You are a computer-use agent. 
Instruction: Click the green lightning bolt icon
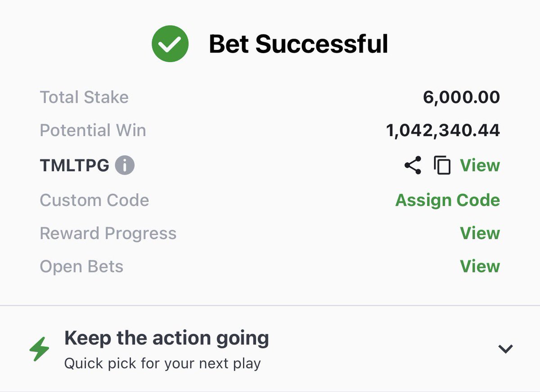[40, 349]
